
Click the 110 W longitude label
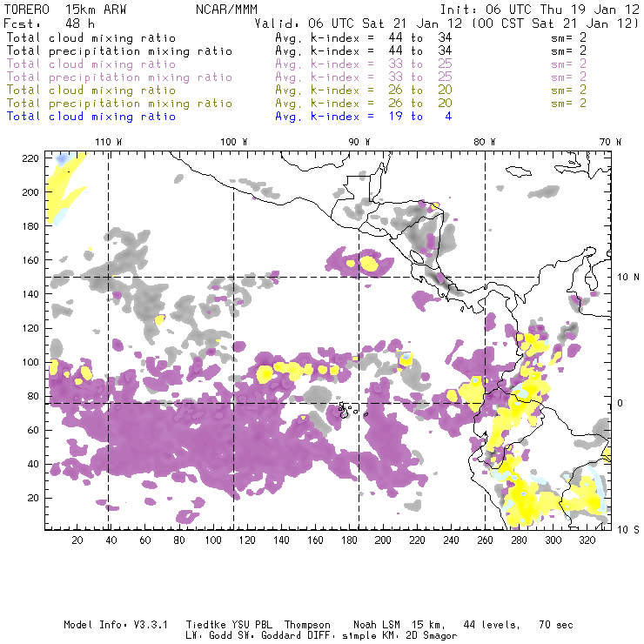(107, 142)
